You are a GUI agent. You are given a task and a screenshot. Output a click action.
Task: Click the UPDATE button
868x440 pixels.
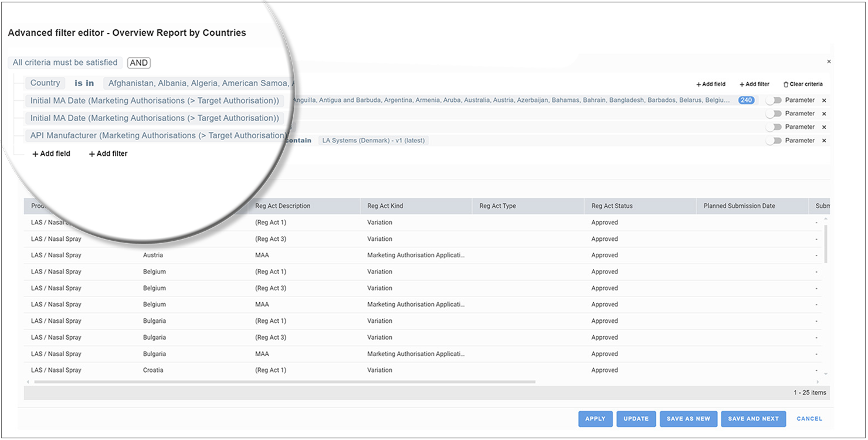click(636, 419)
